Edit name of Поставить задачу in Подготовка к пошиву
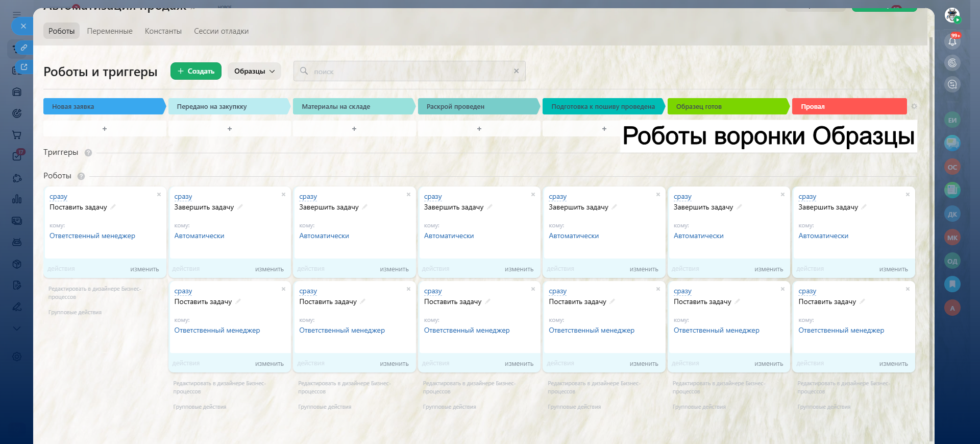This screenshot has width=980, height=444. pyautogui.click(x=612, y=301)
